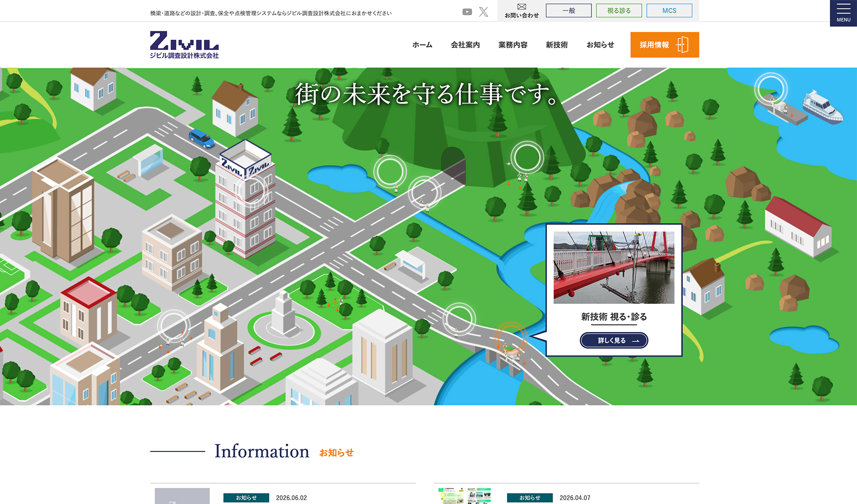Open the お知らせ menu item
857x504 pixels.
(600, 45)
